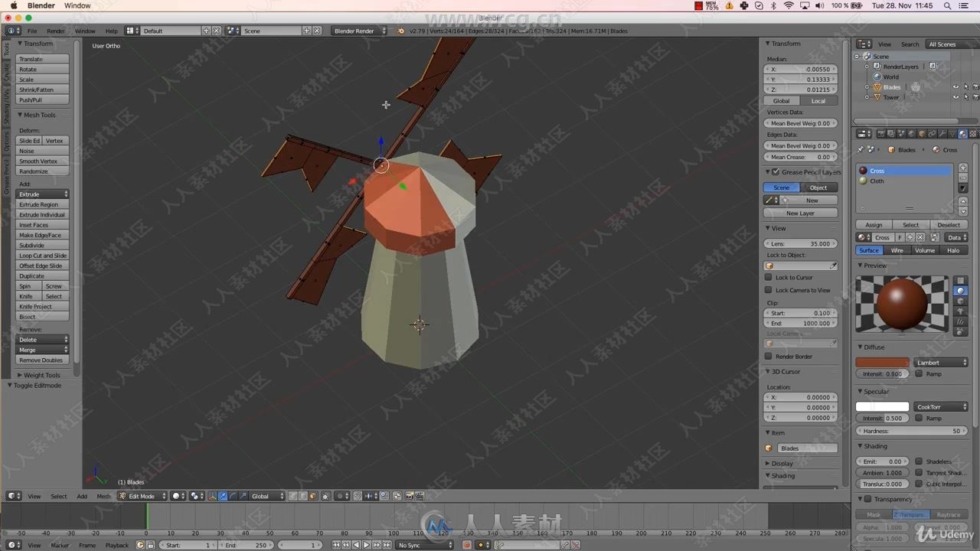Hide the Tower object with eye icon
The height and width of the screenshot is (551, 980).
click(x=955, y=97)
